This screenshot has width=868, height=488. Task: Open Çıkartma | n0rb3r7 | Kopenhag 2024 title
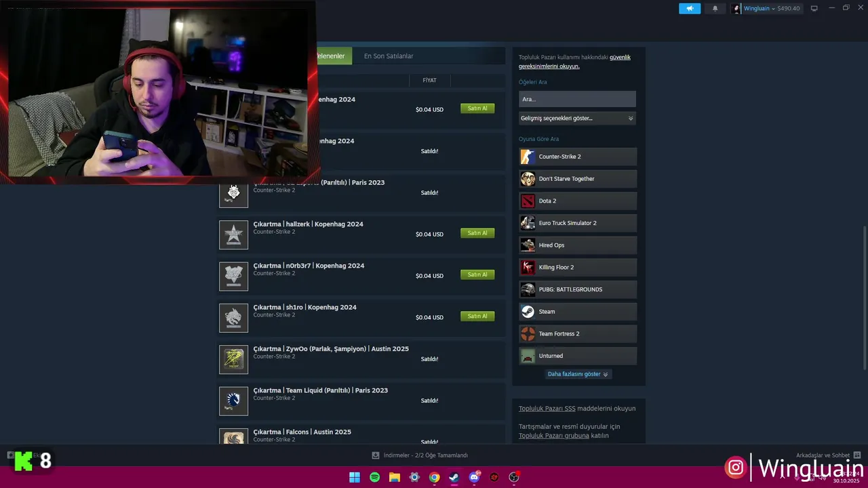pos(309,266)
